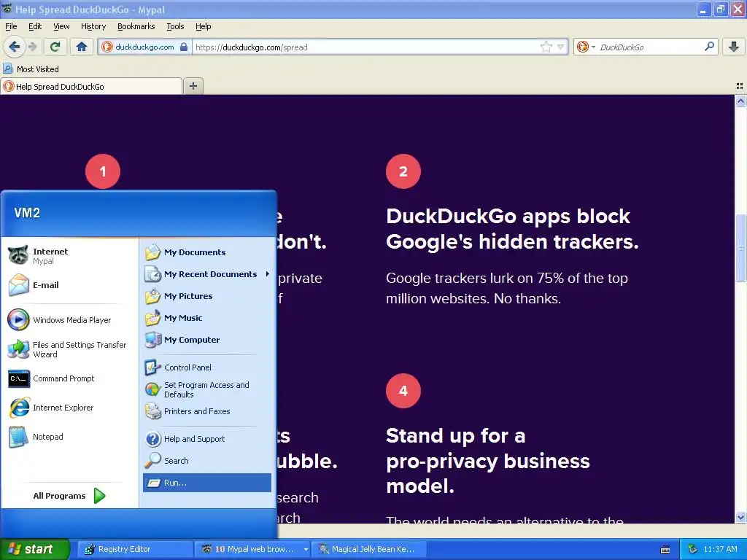Screen dimensions: 747x560
Task: Expand All Programs list
Action: tap(69, 496)
